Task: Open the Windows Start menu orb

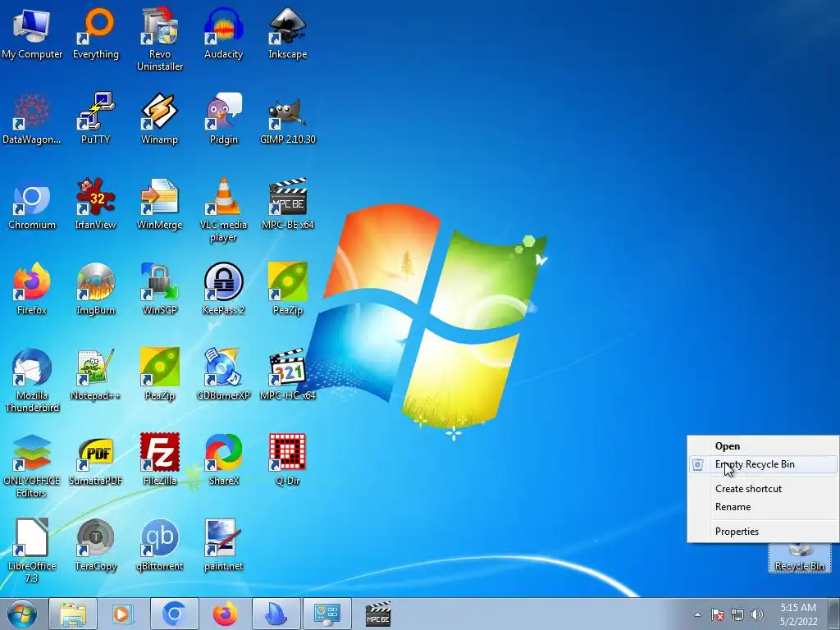Action: tap(22, 614)
